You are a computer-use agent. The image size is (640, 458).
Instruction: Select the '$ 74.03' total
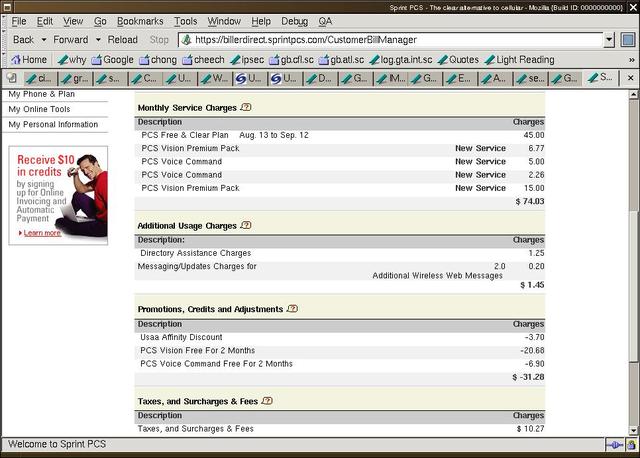pos(530,201)
